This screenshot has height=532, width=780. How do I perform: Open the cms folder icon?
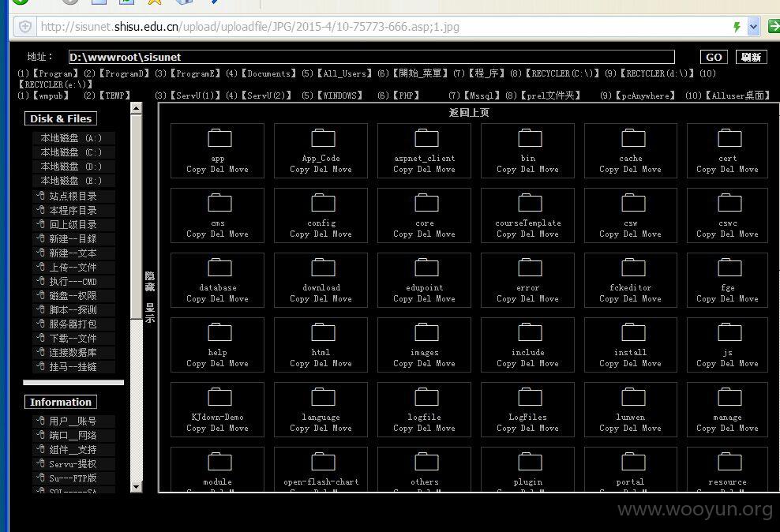(x=220, y=202)
